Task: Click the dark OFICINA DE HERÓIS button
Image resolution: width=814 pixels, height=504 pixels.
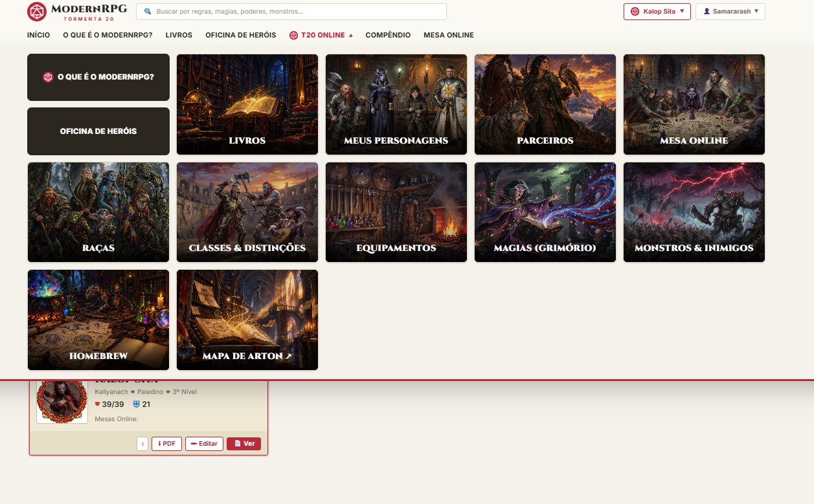Action: tap(98, 131)
